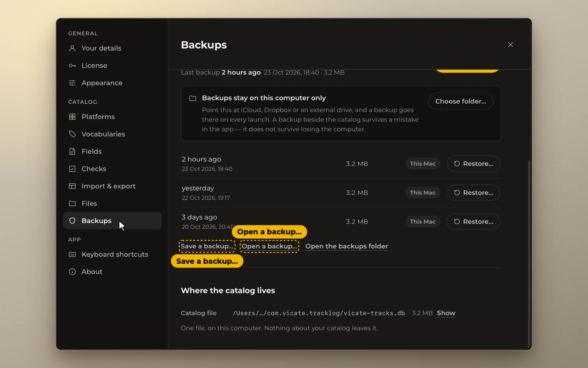Click the 'Where the catalog lives' heading
Viewport: 588px width, 368px height.
pyautogui.click(x=228, y=290)
